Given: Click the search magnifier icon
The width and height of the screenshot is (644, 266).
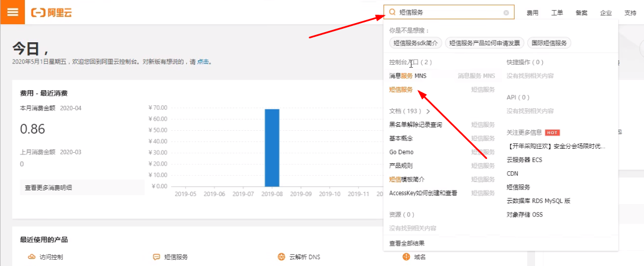Looking at the screenshot, I should (392, 12).
